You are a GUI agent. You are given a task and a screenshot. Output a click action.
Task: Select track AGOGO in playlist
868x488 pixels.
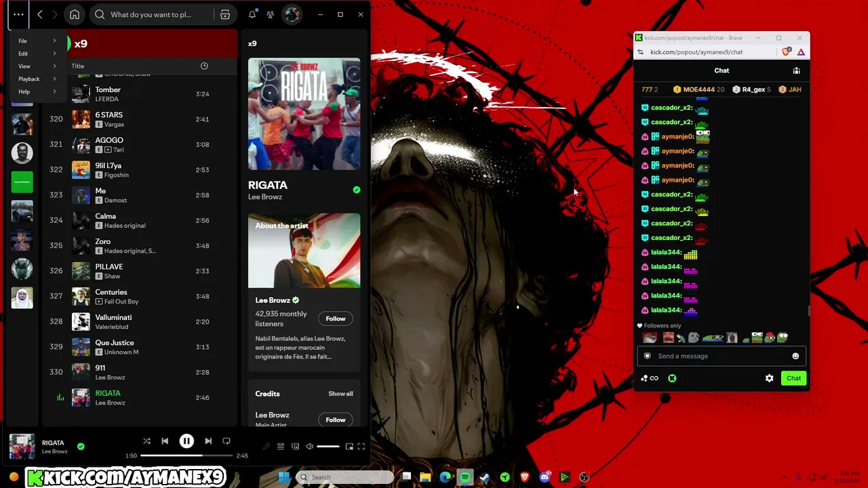point(140,144)
